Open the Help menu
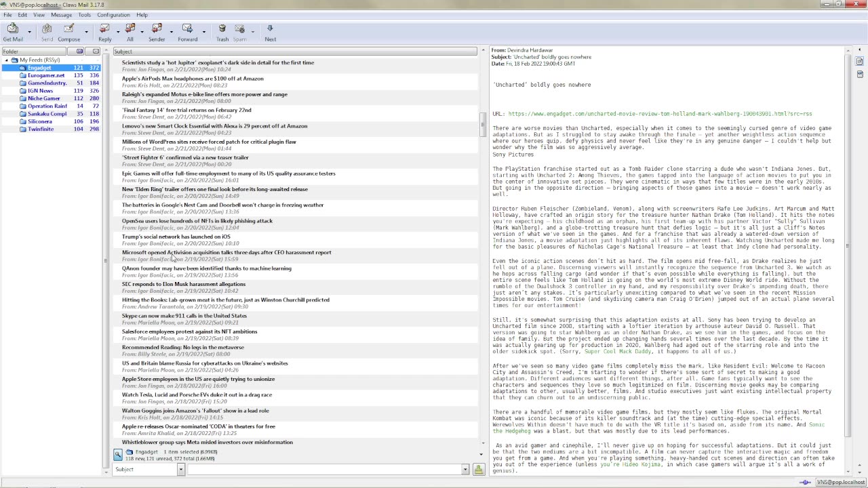This screenshot has width=868, height=488. pyautogui.click(x=142, y=14)
